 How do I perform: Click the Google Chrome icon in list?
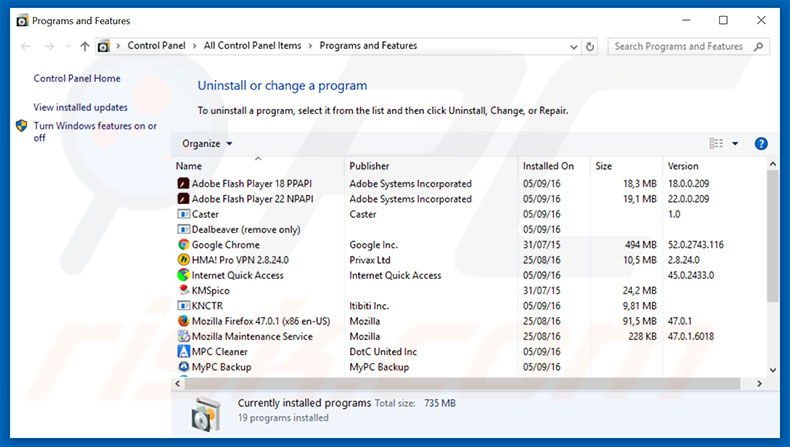[183, 244]
